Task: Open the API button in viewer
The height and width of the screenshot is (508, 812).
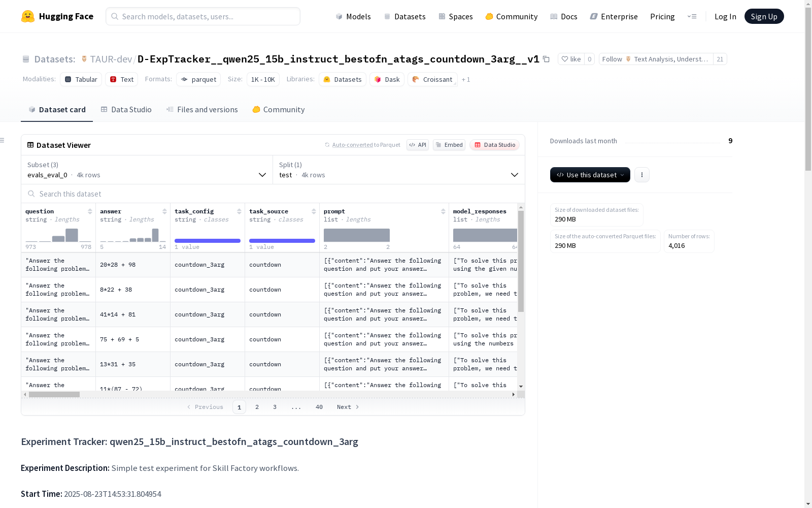Action: pos(418,145)
